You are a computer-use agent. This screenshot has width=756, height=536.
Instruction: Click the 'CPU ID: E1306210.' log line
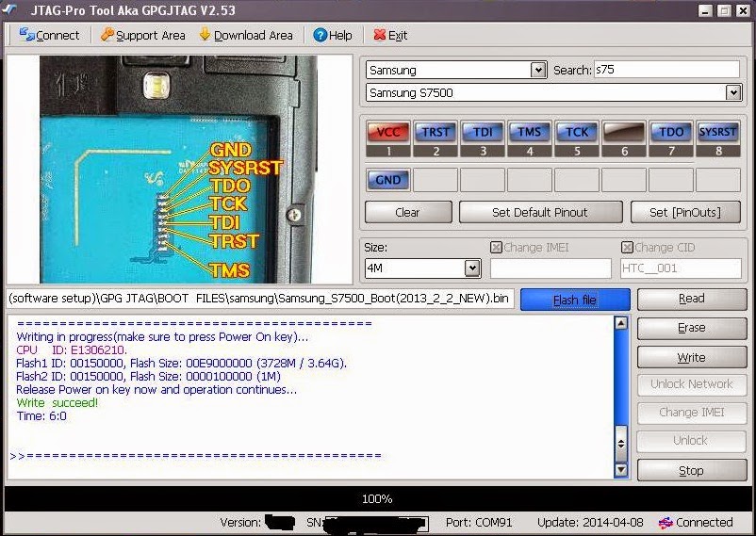[72, 349]
